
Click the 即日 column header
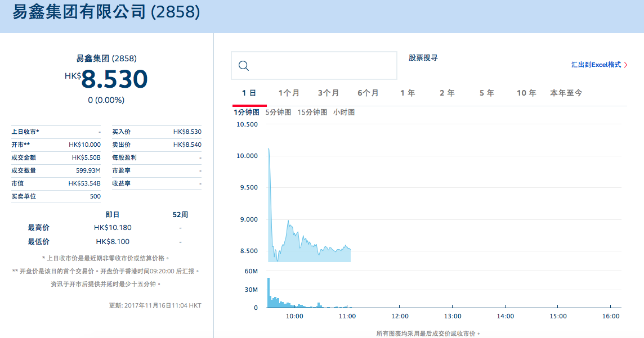[112, 214]
